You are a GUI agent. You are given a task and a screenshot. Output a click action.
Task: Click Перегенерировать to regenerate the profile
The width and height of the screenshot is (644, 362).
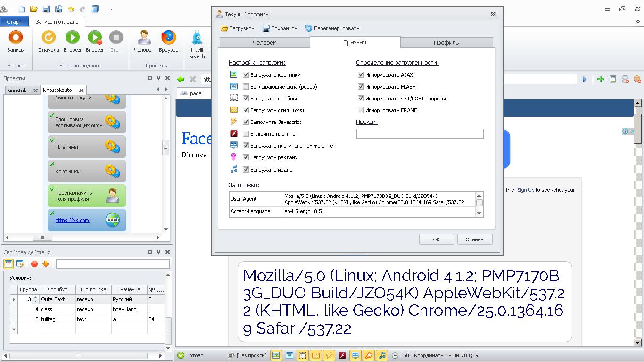332,28
